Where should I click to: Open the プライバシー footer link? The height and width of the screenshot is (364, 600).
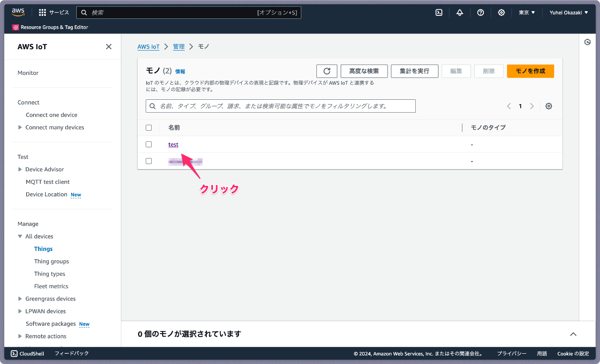coord(512,354)
